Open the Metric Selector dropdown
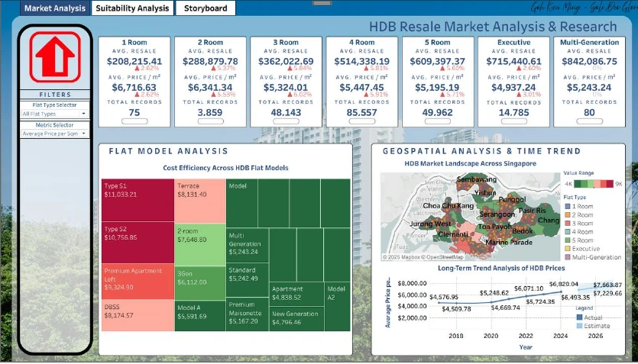 [x=54, y=134]
